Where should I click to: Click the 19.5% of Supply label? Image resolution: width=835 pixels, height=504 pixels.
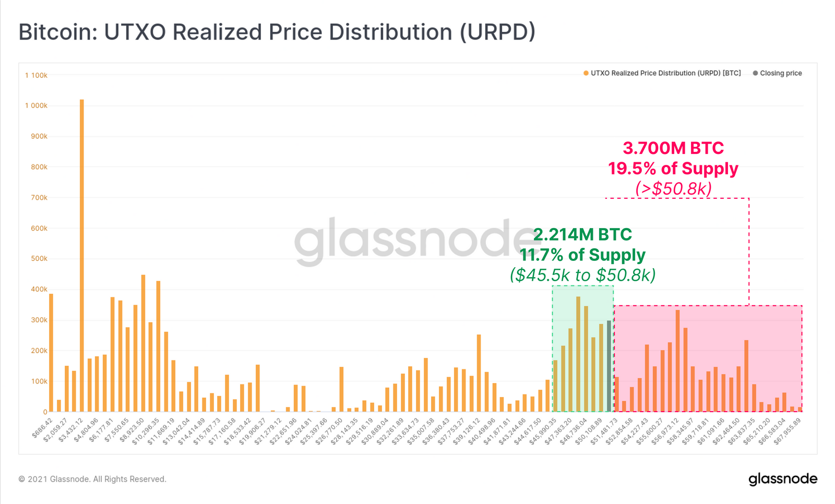pos(673,169)
